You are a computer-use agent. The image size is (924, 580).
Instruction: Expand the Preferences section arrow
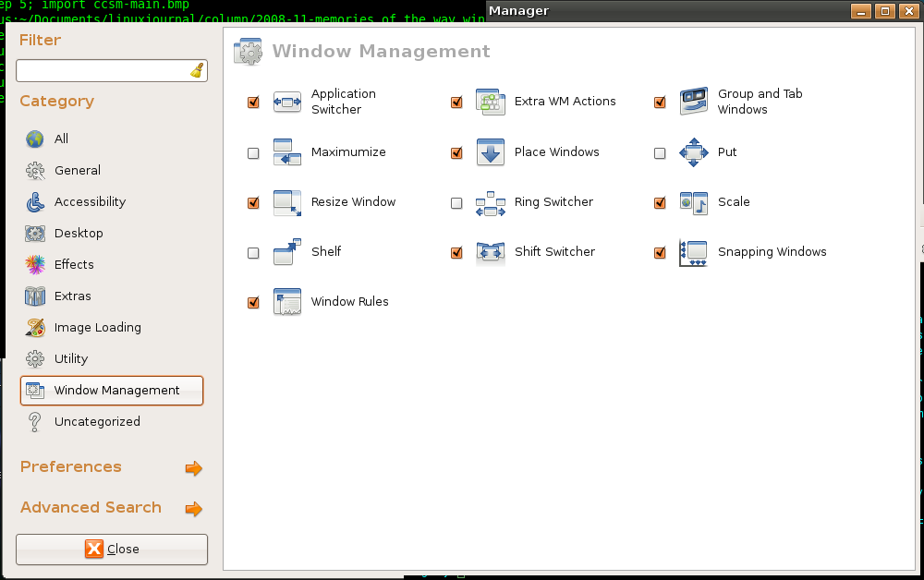pos(193,468)
